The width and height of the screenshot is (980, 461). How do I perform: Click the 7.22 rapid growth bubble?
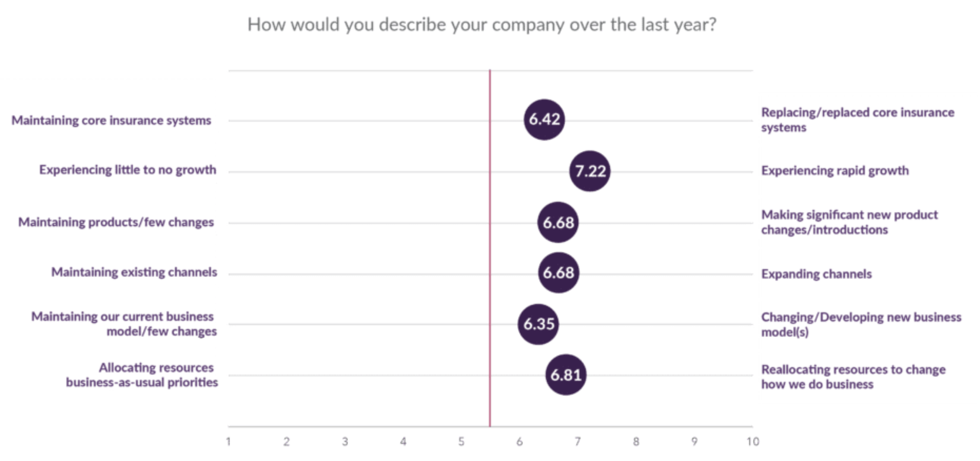pyautogui.click(x=590, y=171)
